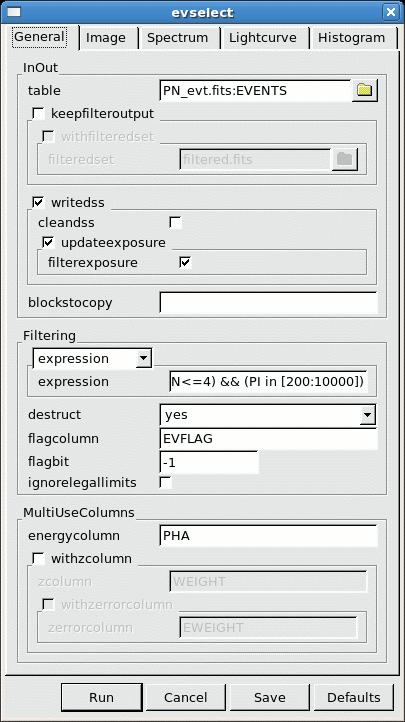Go to the Lightcurve tab

tap(265, 38)
